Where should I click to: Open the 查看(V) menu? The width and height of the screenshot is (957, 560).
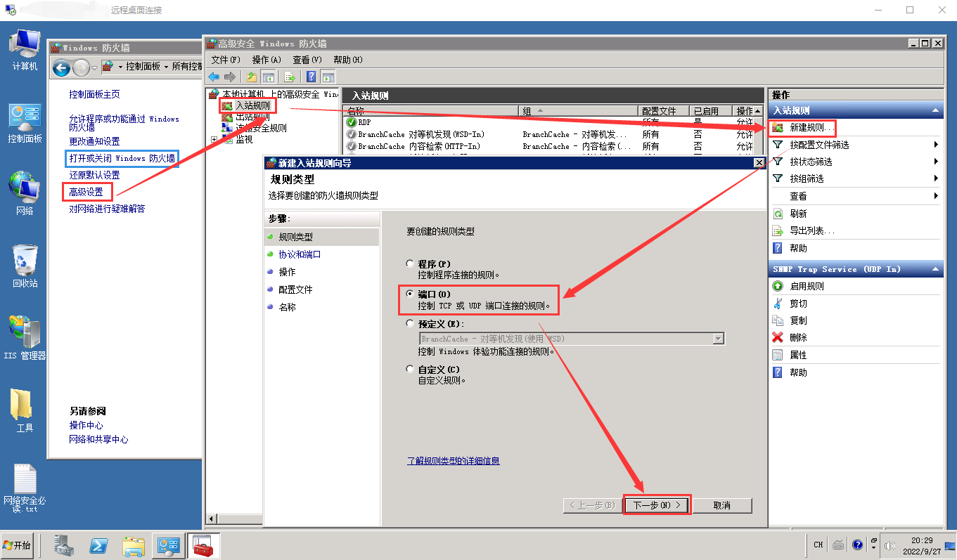(307, 60)
